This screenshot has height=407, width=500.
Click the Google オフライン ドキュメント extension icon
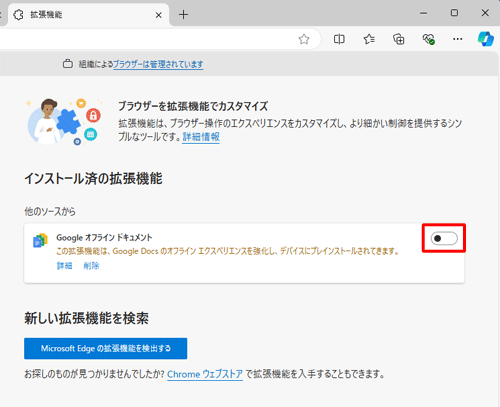click(x=40, y=240)
